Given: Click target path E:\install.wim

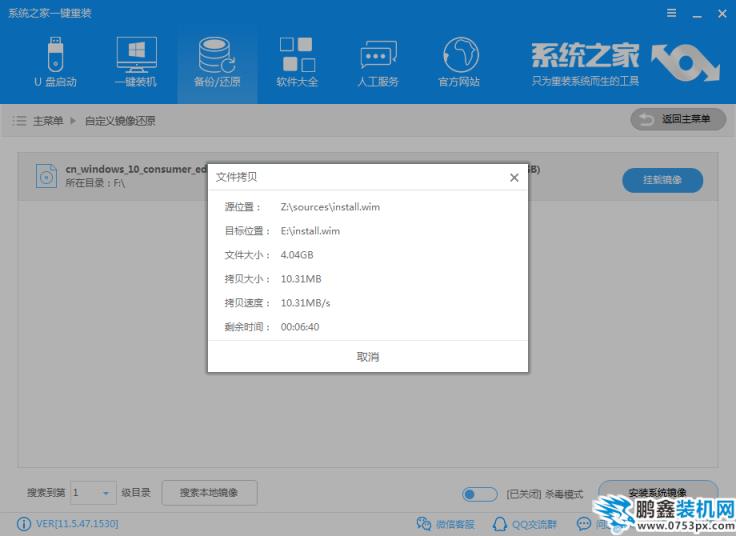Looking at the screenshot, I should click(x=310, y=231).
